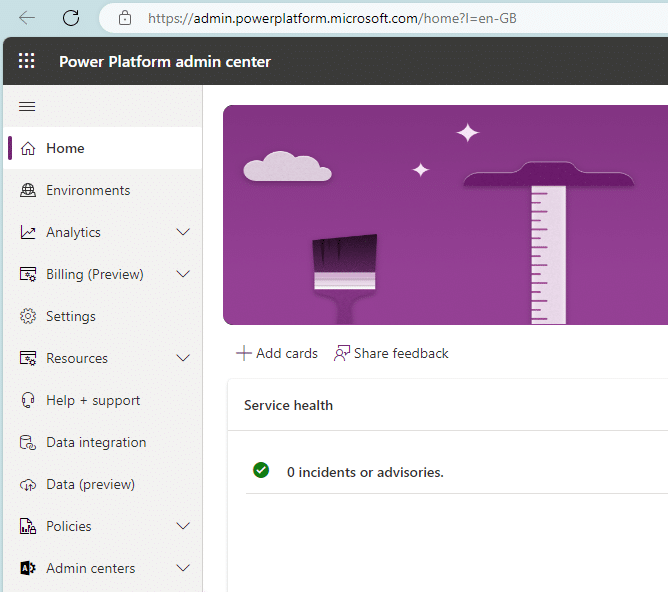The height and width of the screenshot is (592, 668).
Task: Expand the Resources submenu chevron
Action: 183,358
